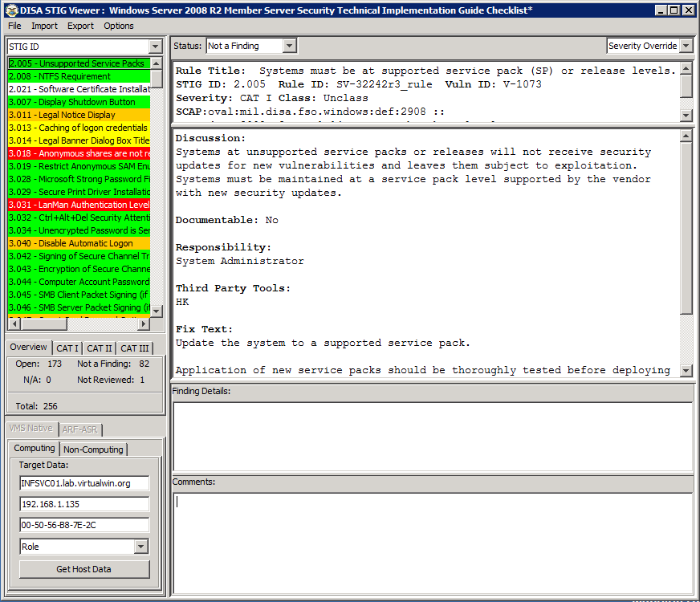The image size is (700, 602).
Task: Click the rule header scrollbar thumb
Action: (x=686, y=86)
